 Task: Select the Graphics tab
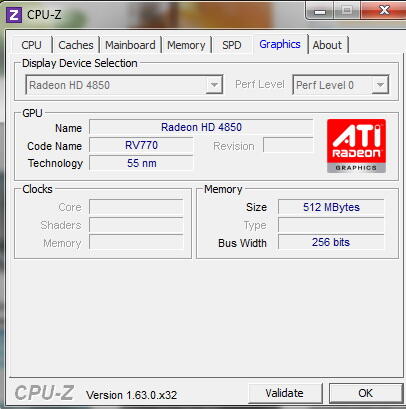coord(280,44)
